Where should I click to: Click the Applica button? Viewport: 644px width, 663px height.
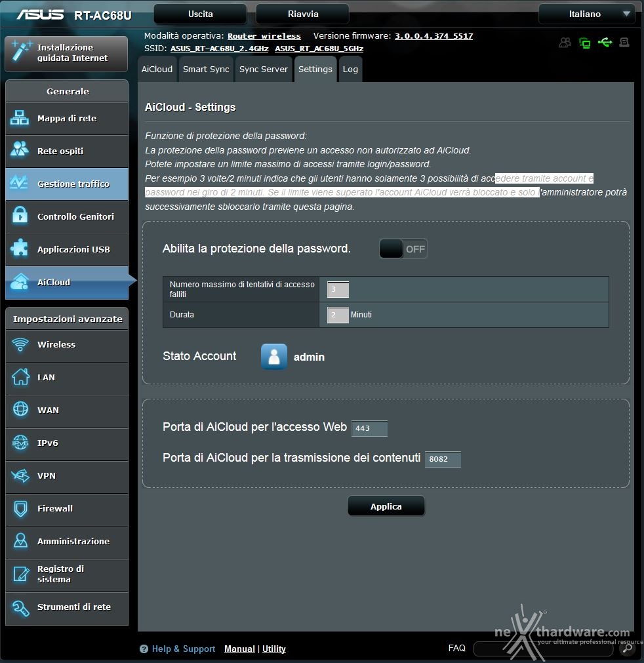[x=386, y=506]
